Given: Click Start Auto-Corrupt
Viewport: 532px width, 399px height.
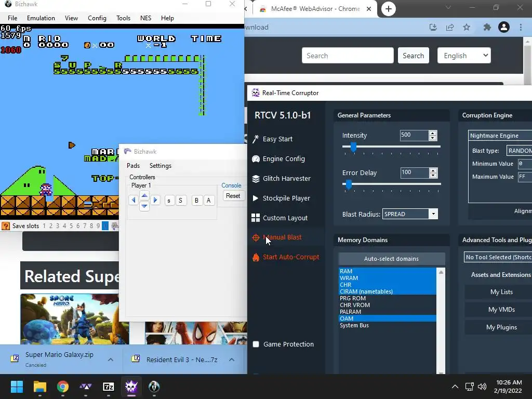Looking at the screenshot, I should pos(286,257).
